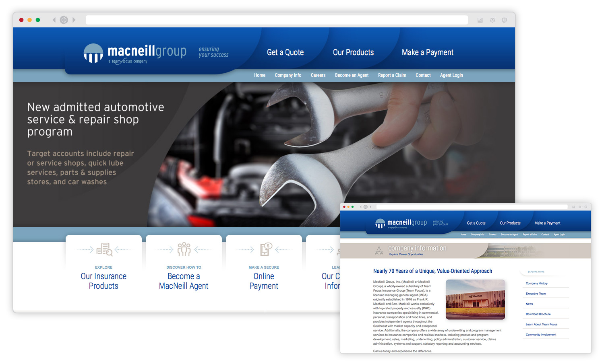Click the MacNeill building photo thumbnail
Screen dimensions: 604x364
click(475, 299)
